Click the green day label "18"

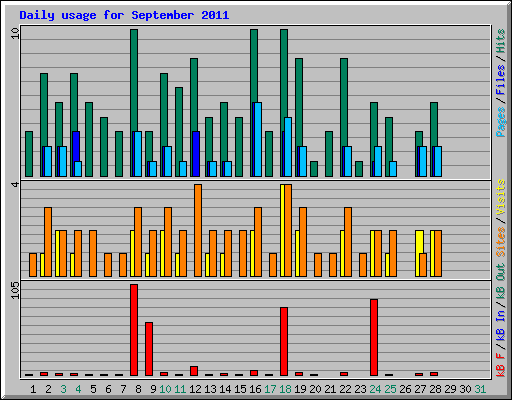click(x=285, y=389)
